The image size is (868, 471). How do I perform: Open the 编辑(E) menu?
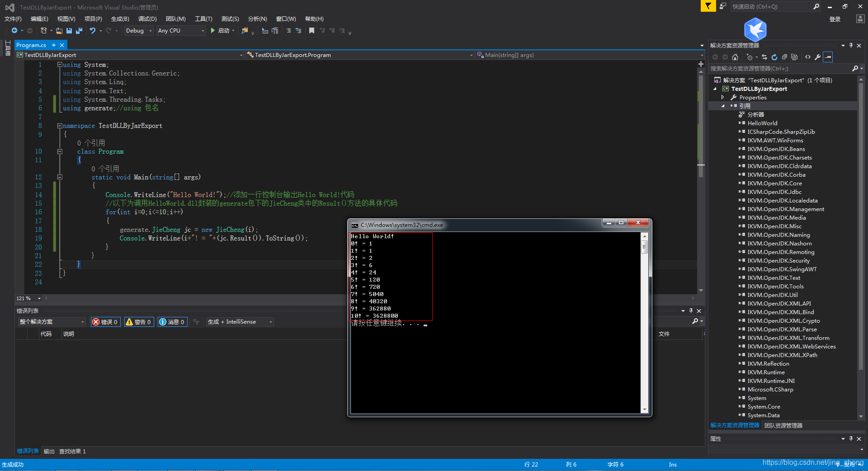(39, 19)
